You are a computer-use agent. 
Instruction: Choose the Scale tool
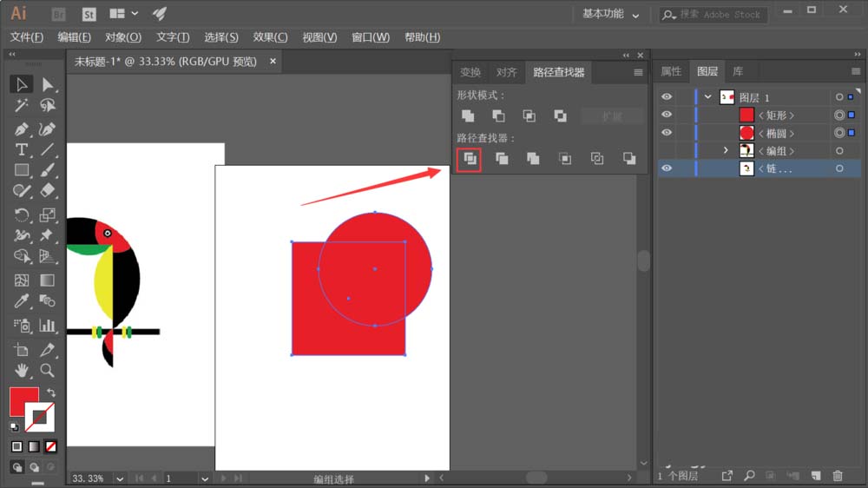(x=48, y=215)
